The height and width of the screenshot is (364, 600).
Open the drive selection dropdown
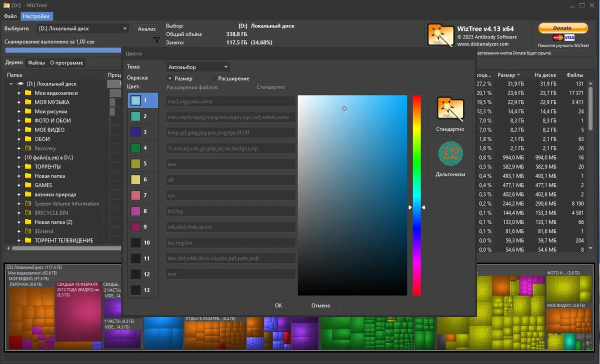click(x=83, y=28)
